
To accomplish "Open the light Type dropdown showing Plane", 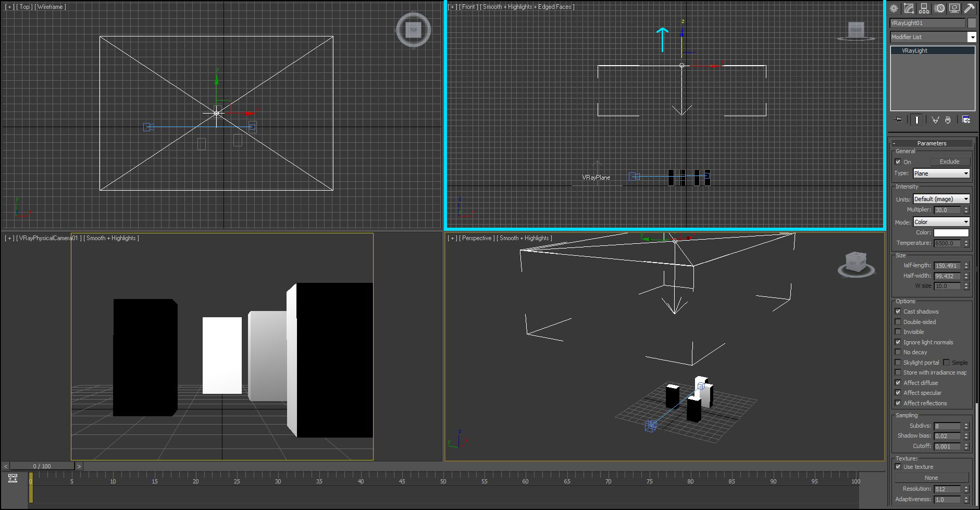I will pos(941,173).
